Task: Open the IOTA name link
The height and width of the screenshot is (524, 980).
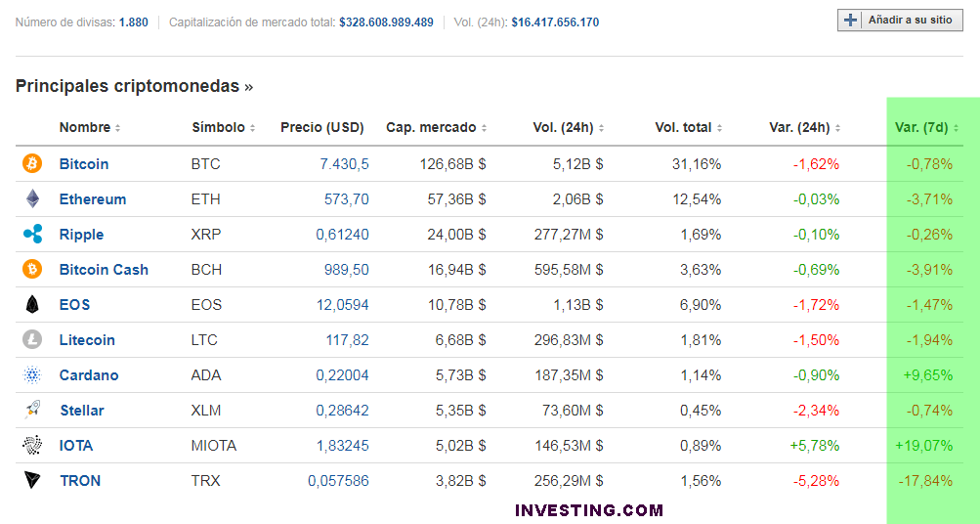Action: click(76, 445)
